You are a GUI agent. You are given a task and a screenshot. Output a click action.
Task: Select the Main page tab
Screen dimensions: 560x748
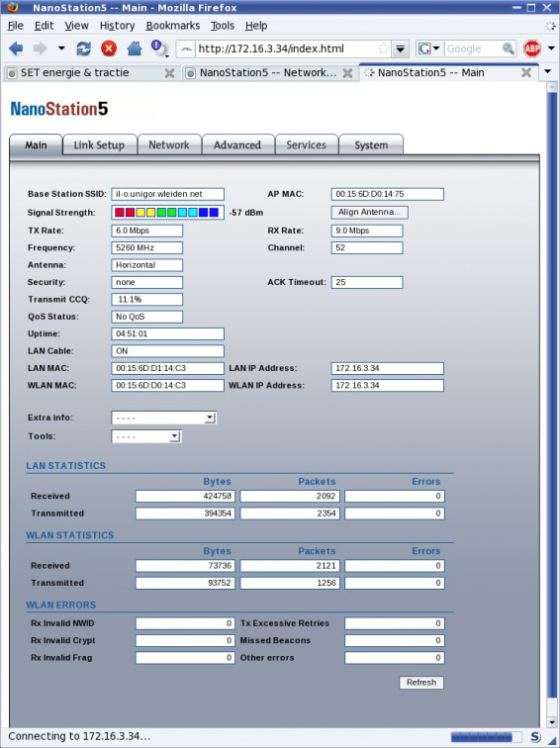36,145
